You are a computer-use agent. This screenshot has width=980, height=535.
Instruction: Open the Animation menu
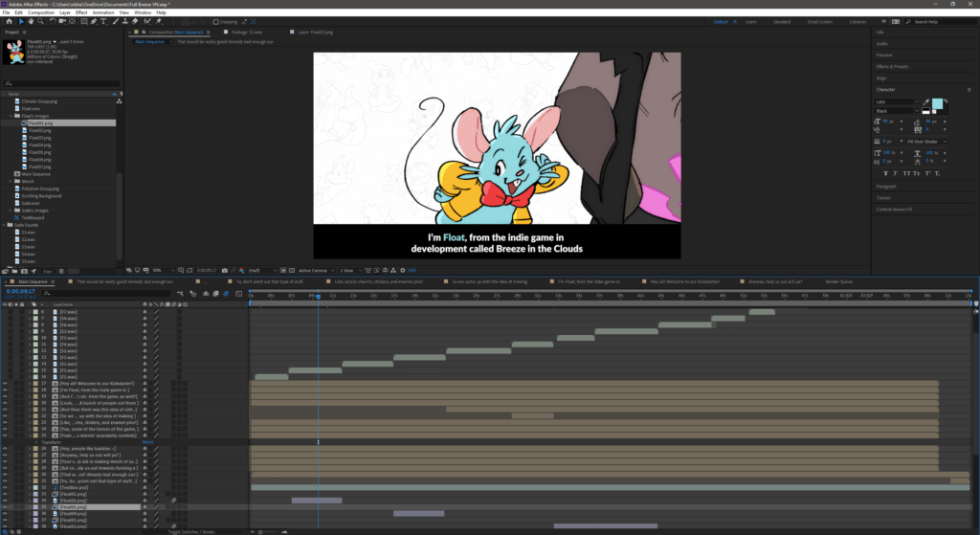(x=103, y=12)
